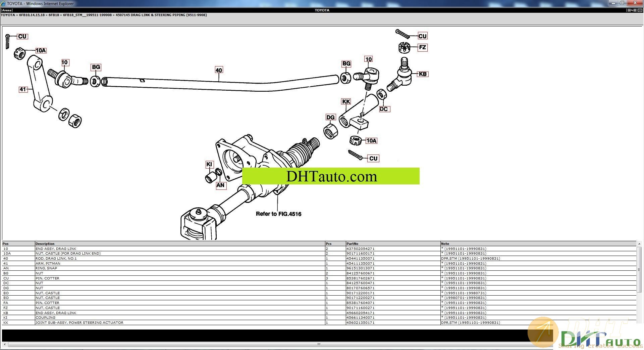Select the DC NUT row
This screenshot has height=350, width=644.
[319, 283]
